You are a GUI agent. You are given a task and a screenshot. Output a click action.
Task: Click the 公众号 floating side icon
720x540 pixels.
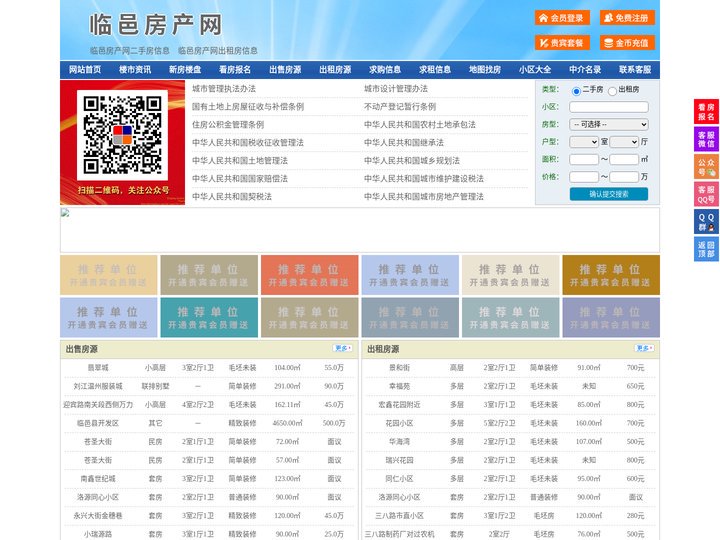[706, 167]
